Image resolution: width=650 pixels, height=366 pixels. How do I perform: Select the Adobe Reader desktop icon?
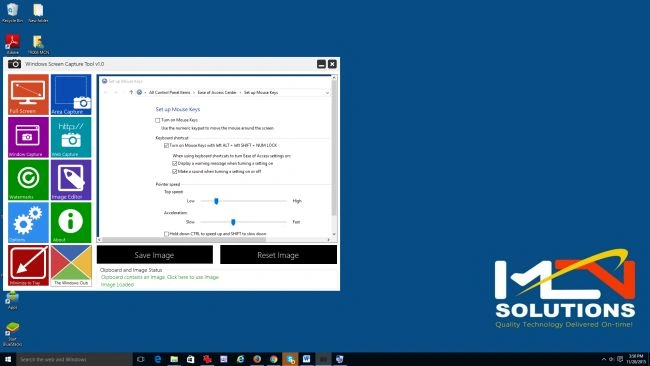pos(12,44)
